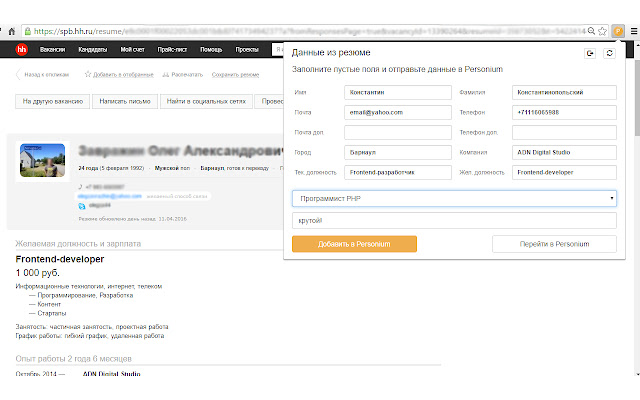Click the Телефон input field
Viewport: 640px width, 400px height.
(564, 112)
